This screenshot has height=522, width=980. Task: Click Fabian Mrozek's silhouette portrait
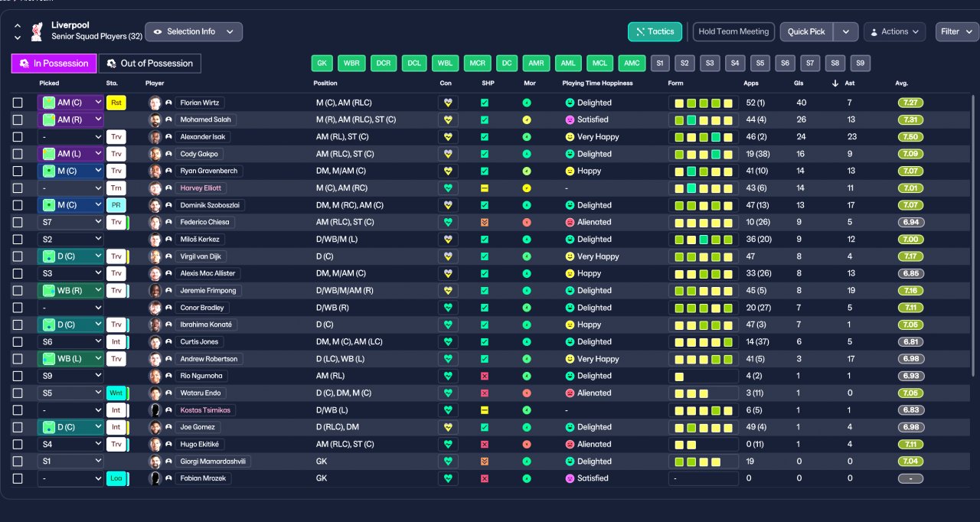click(155, 478)
